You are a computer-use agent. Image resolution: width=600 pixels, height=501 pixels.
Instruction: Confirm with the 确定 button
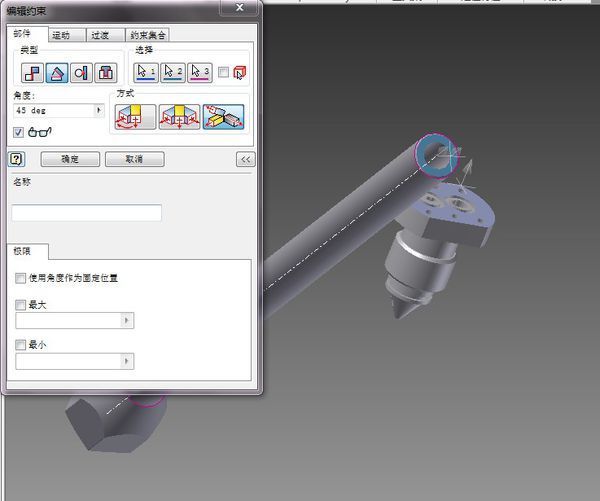(70, 159)
